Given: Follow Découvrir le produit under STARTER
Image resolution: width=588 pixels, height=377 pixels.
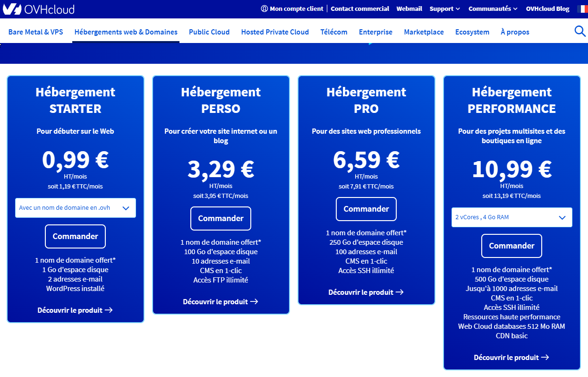Looking at the screenshot, I should coord(75,310).
